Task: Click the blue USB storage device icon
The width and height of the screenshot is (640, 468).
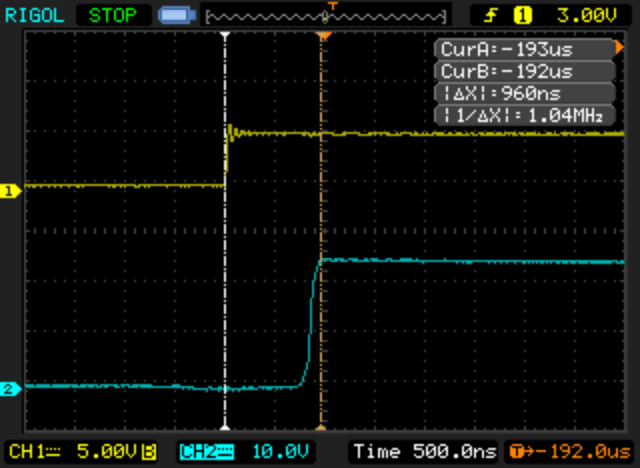Action: click(177, 16)
